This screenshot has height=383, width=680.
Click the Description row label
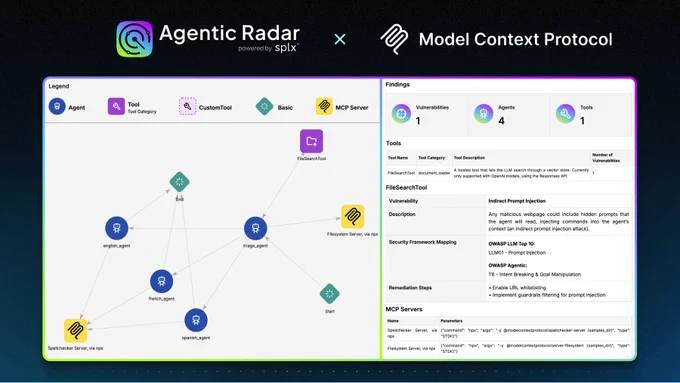(402, 214)
